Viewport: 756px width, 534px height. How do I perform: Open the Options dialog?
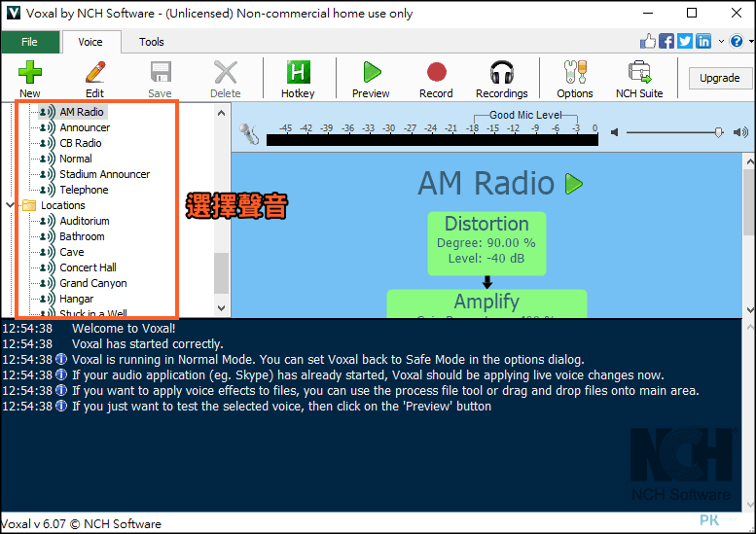(575, 79)
